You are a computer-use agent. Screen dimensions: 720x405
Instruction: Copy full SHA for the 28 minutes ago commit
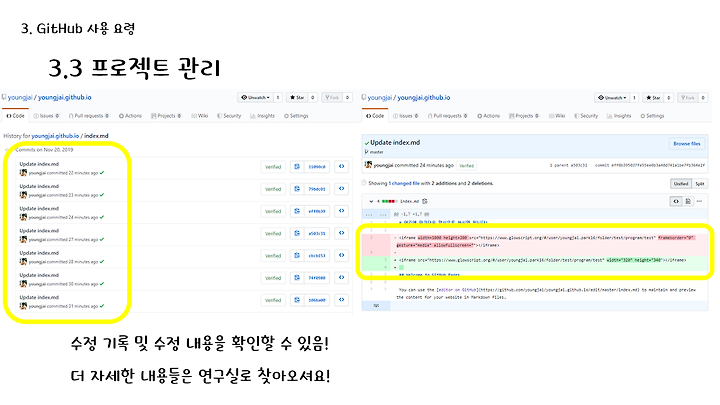tap(297, 255)
